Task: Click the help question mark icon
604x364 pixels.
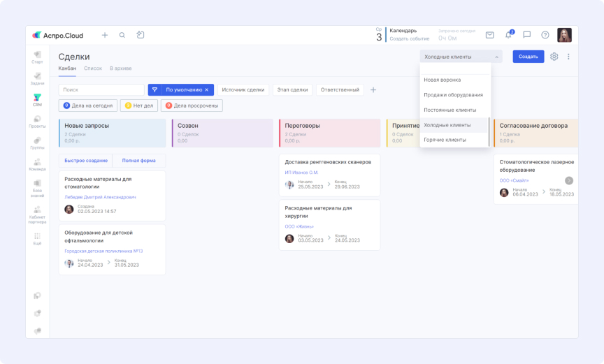Action: [x=545, y=35]
